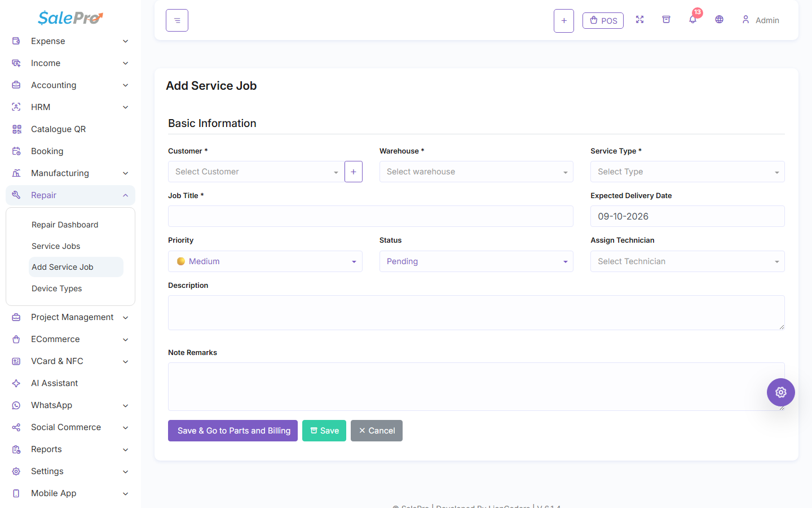Click the Expected Delivery Date field
Viewport: 812px width, 508px height.
click(687, 216)
